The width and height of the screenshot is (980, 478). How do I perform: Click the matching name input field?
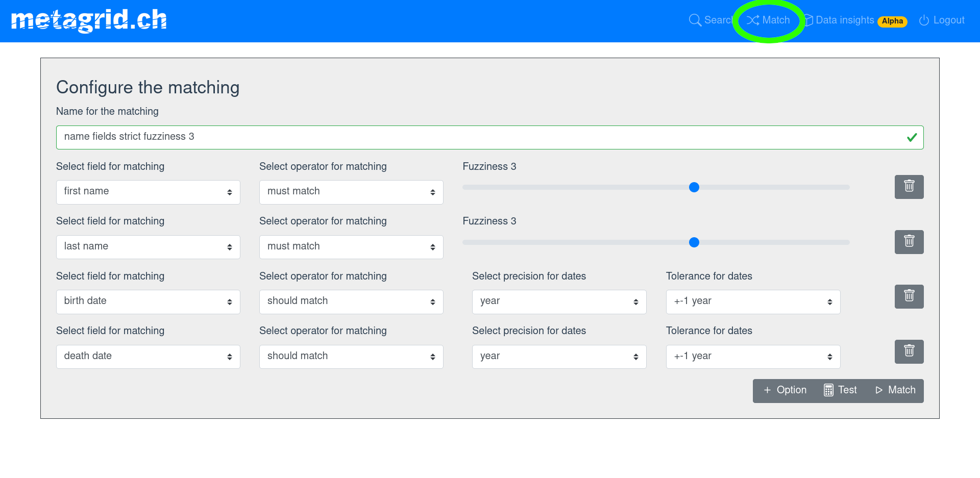click(x=480, y=137)
